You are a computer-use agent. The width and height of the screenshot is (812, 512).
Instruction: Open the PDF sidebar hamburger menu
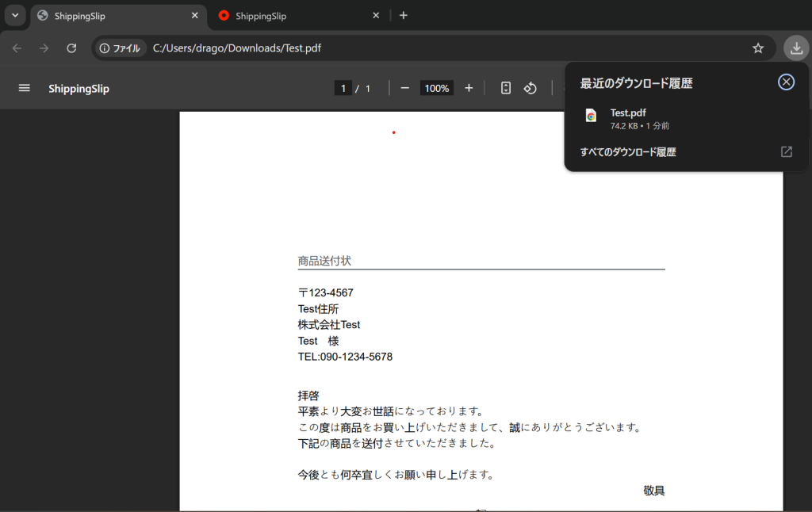25,88
